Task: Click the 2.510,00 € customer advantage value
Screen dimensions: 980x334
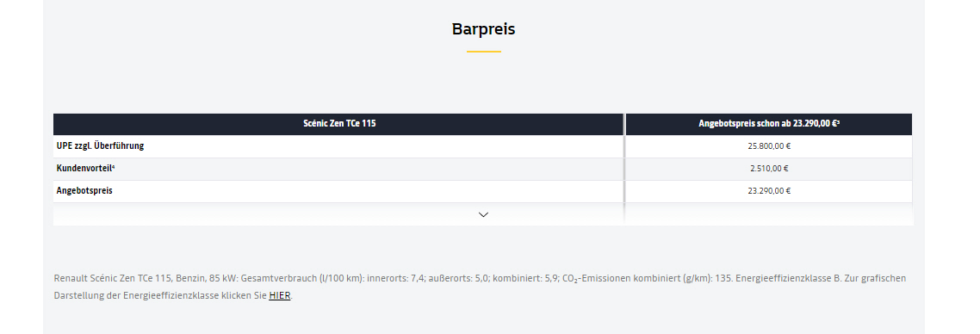Action: (x=769, y=168)
